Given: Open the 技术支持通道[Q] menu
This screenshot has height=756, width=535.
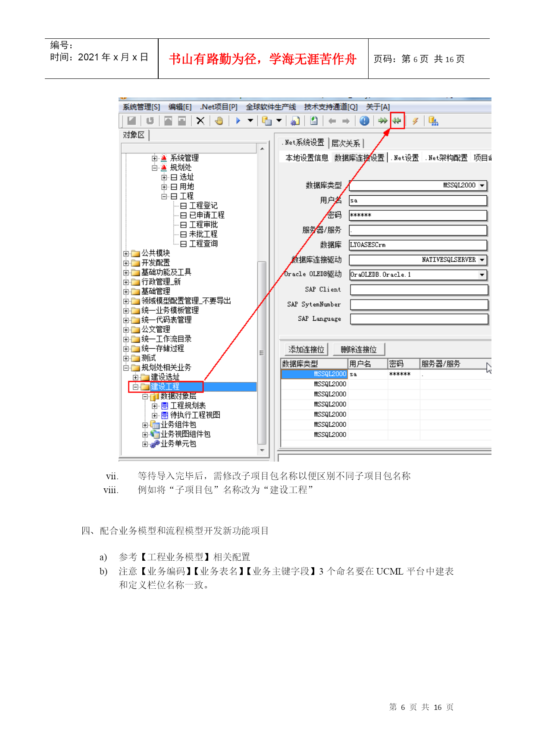Looking at the screenshot, I should [x=331, y=107].
